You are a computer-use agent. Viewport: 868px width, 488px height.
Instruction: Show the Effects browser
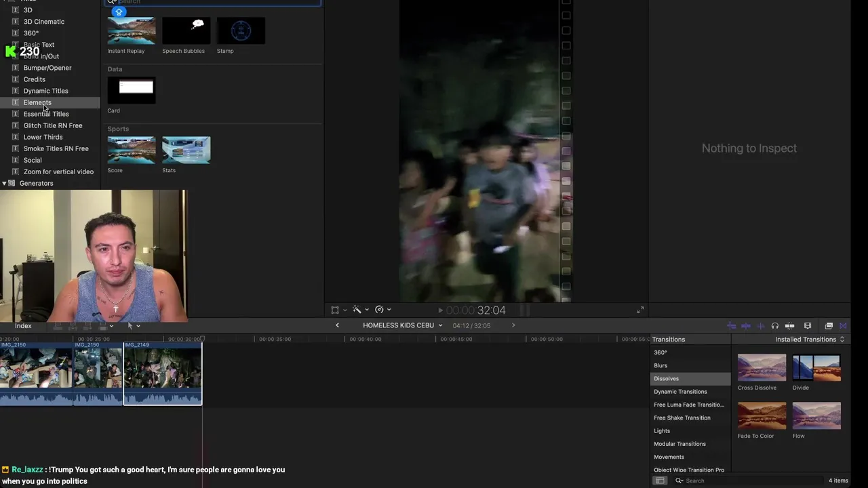829,326
